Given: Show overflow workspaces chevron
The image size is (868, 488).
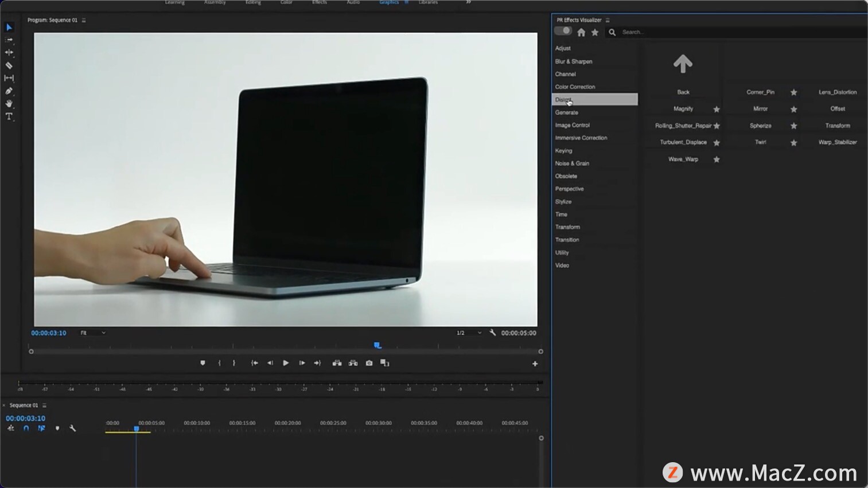Looking at the screenshot, I should coord(468,2).
